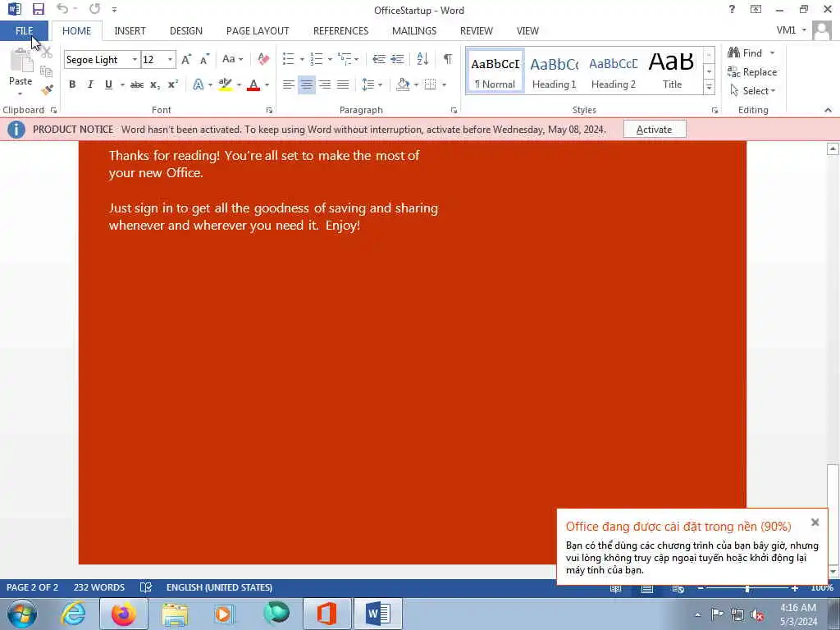Image resolution: width=840 pixels, height=630 pixels.
Task: Click the Borders grid icon
Action: click(430, 84)
